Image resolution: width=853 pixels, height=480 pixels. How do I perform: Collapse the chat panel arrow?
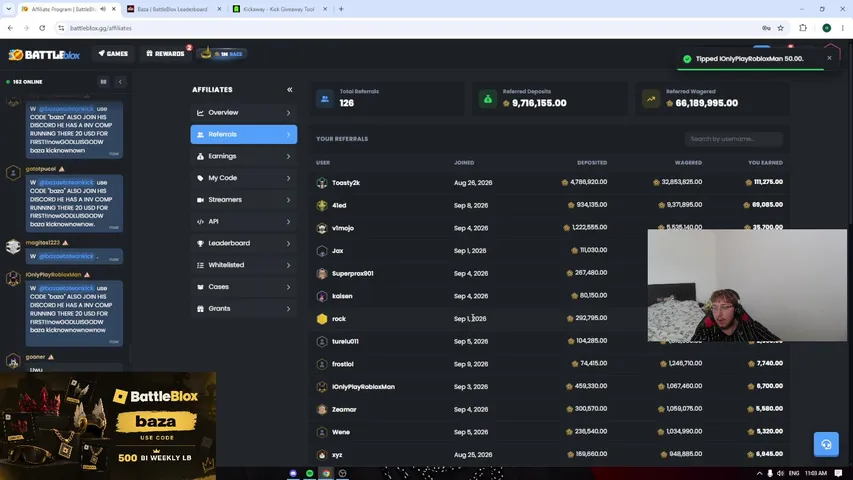click(x=120, y=82)
